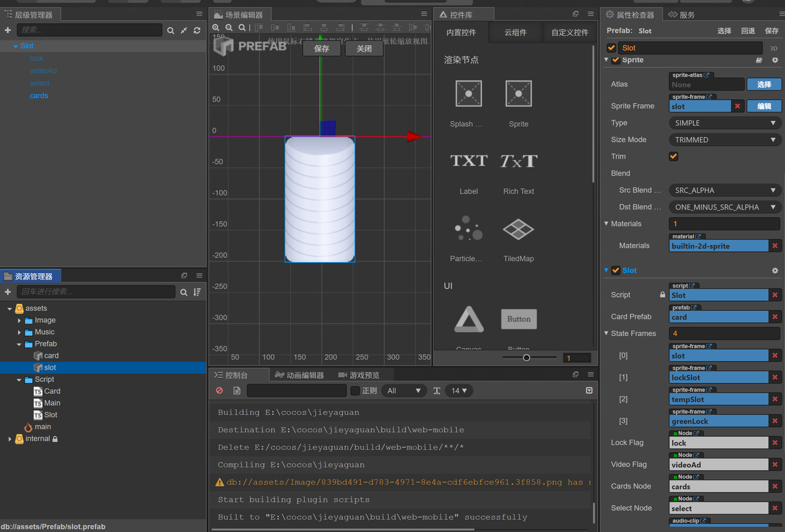The height and width of the screenshot is (532, 785).
Task: Remove the lockSlot sprite frame reference
Action: 775,378
